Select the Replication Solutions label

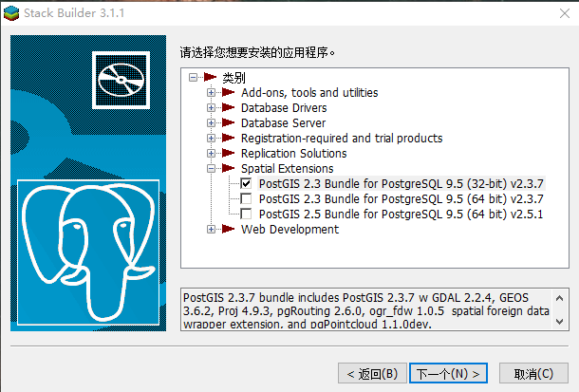click(294, 153)
